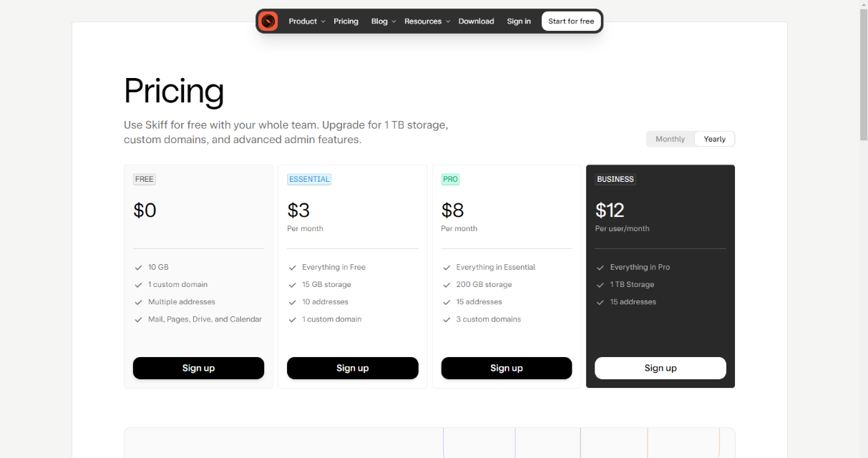This screenshot has width=868, height=458.
Task: Switch billing to Yearly
Action: 714,139
